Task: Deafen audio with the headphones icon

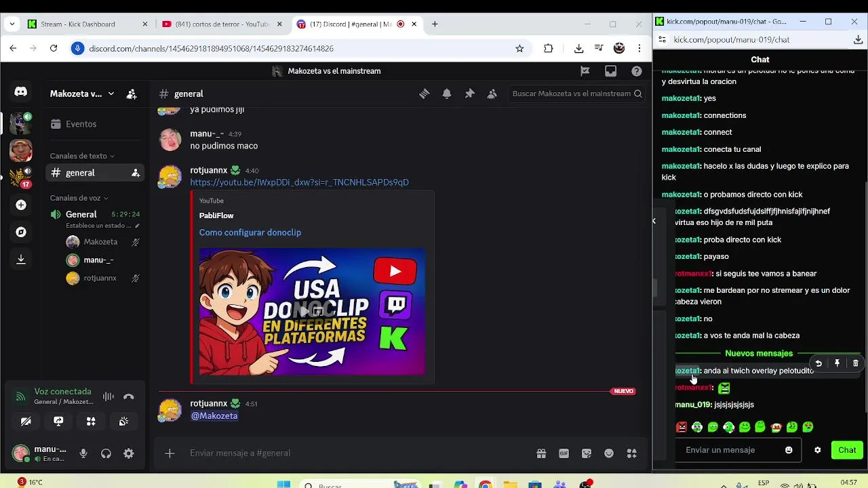Action: (106, 453)
